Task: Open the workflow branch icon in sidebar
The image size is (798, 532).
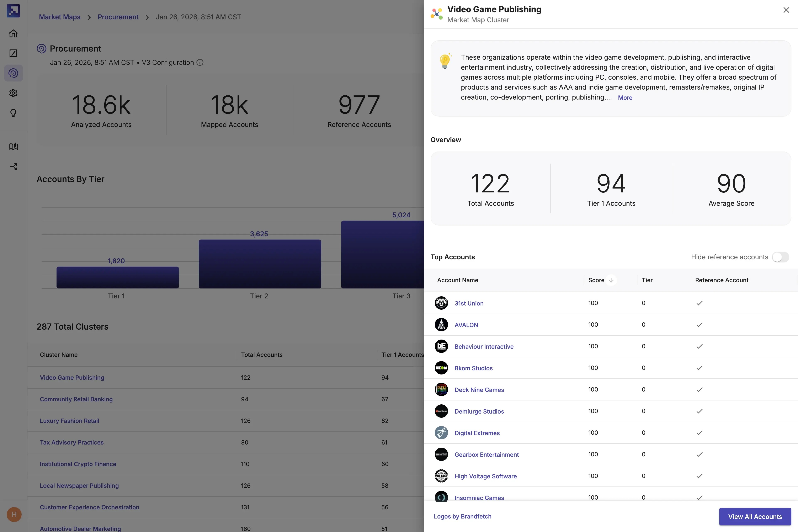Action: pyautogui.click(x=13, y=167)
